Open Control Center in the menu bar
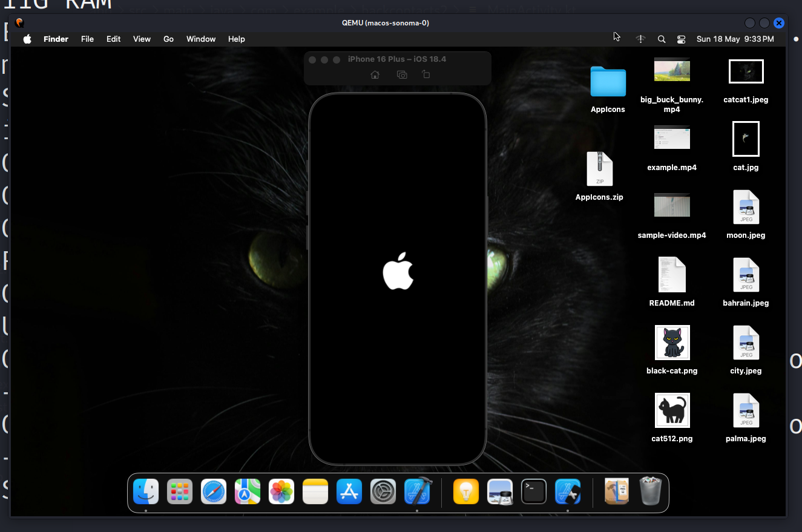 pyautogui.click(x=682, y=39)
